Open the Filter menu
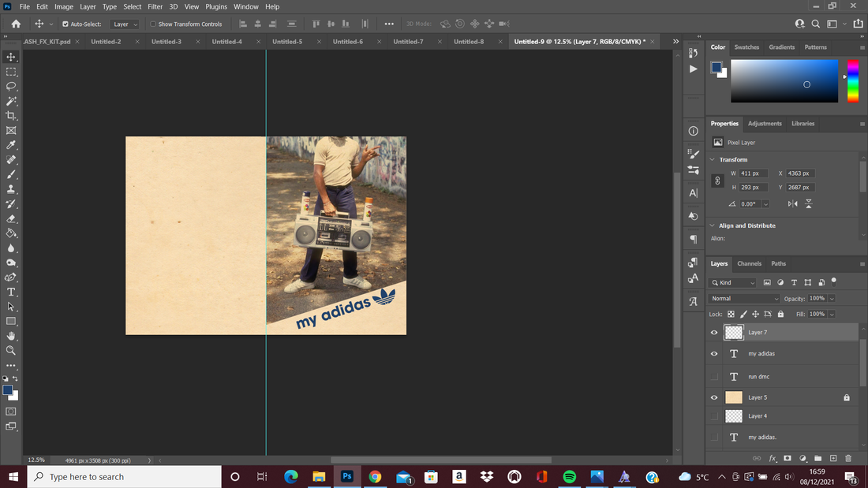 (x=155, y=6)
